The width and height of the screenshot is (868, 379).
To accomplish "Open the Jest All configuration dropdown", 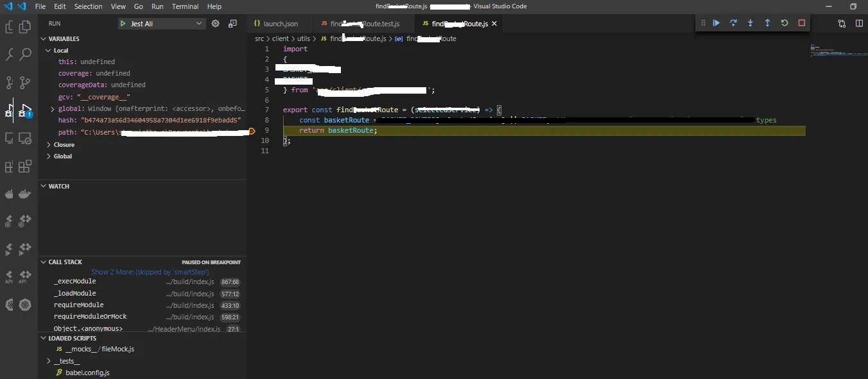I will click(161, 24).
